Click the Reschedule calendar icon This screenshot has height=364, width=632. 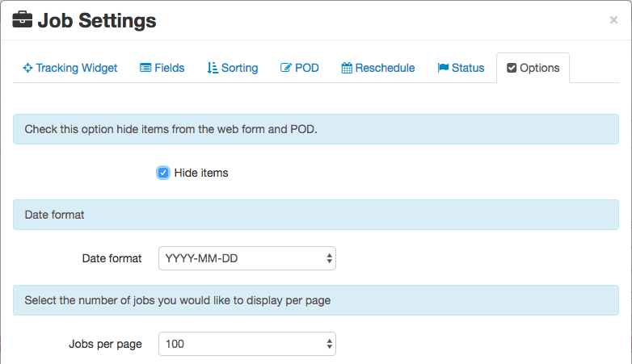point(347,68)
